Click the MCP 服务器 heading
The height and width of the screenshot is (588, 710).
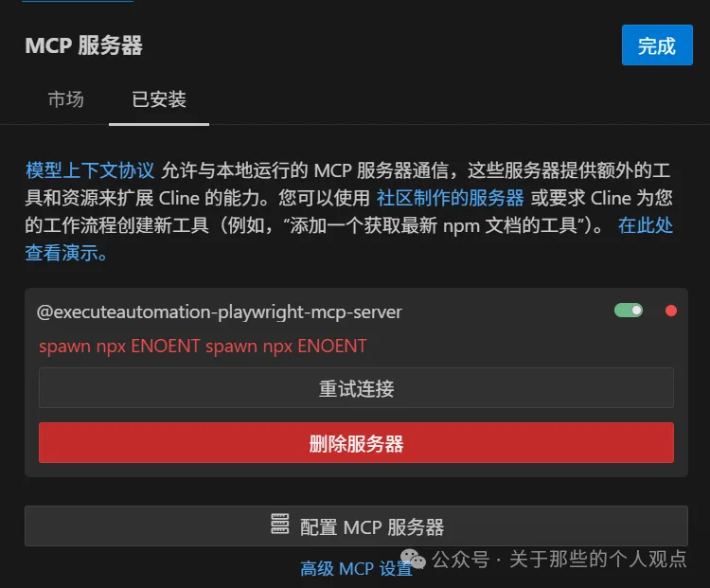(83, 45)
